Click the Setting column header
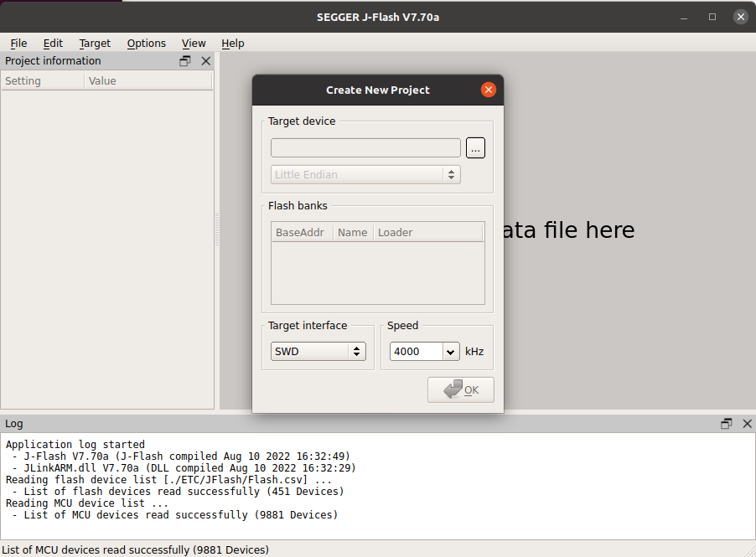Screen dimensions: 756x557 [43, 81]
